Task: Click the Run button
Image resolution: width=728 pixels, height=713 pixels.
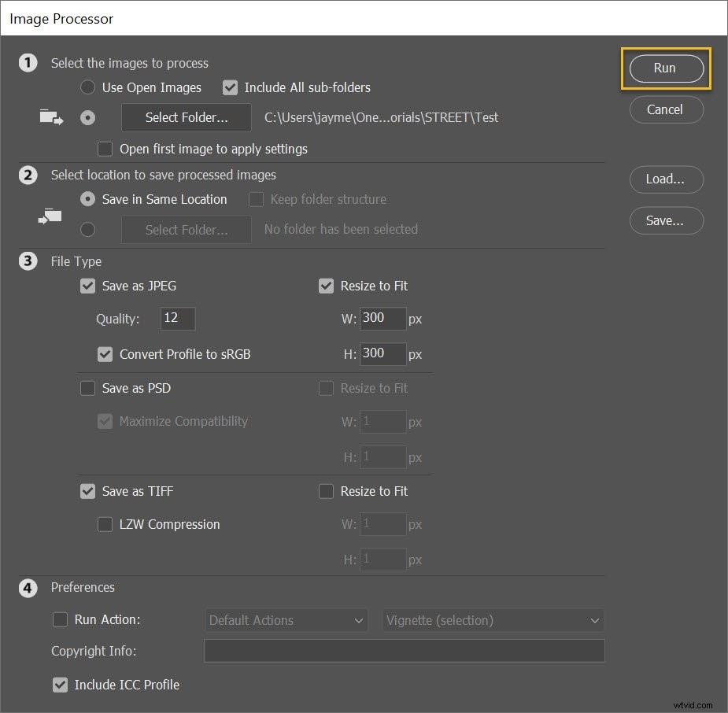Action: tap(666, 68)
